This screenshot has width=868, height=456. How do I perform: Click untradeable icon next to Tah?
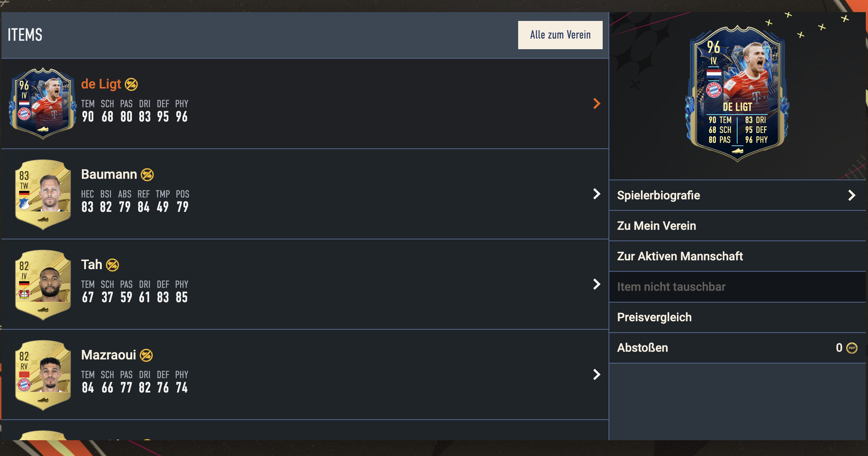click(x=112, y=265)
